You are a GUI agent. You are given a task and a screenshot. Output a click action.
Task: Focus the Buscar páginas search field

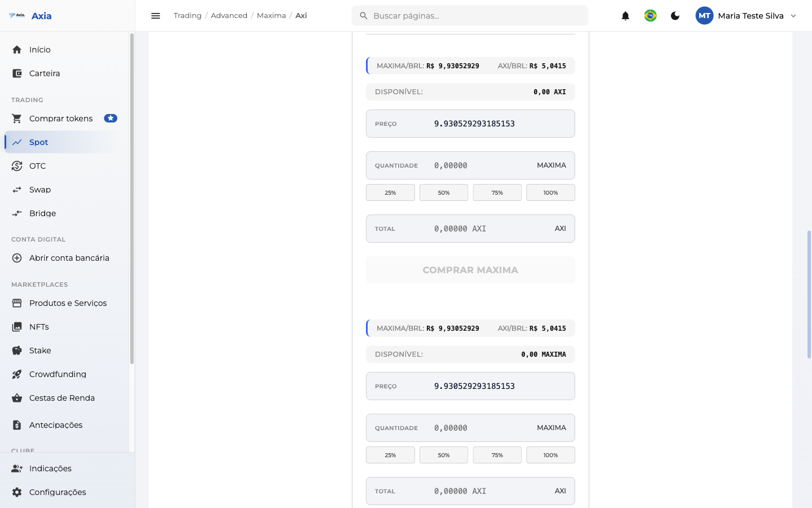point(470,16)
